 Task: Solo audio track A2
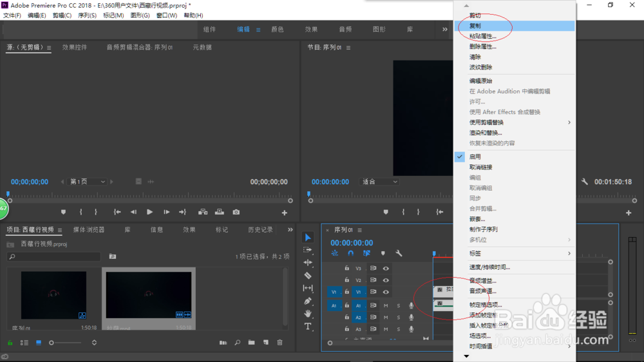399,318
